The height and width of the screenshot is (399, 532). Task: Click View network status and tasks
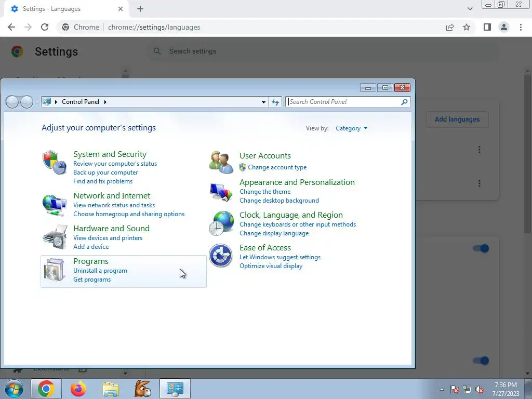click(x=114, y=205)
